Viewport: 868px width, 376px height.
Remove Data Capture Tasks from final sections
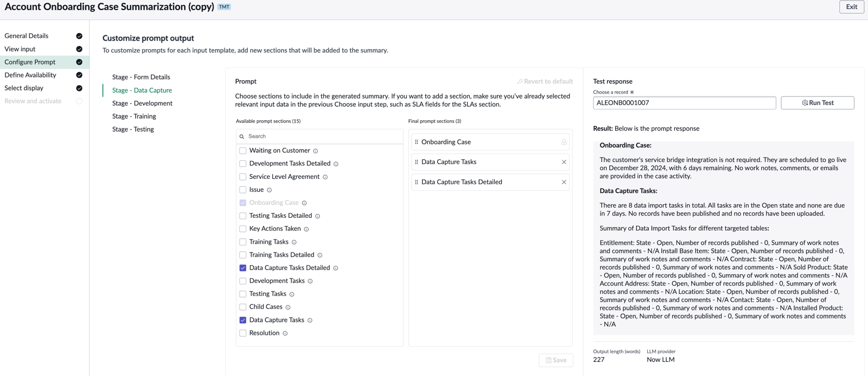(564, 162)
